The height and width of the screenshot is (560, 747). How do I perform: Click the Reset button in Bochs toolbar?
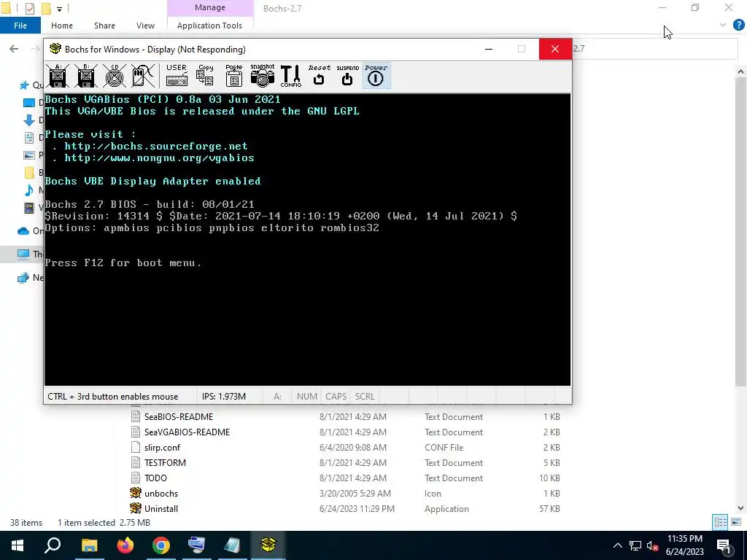(320, 76)
